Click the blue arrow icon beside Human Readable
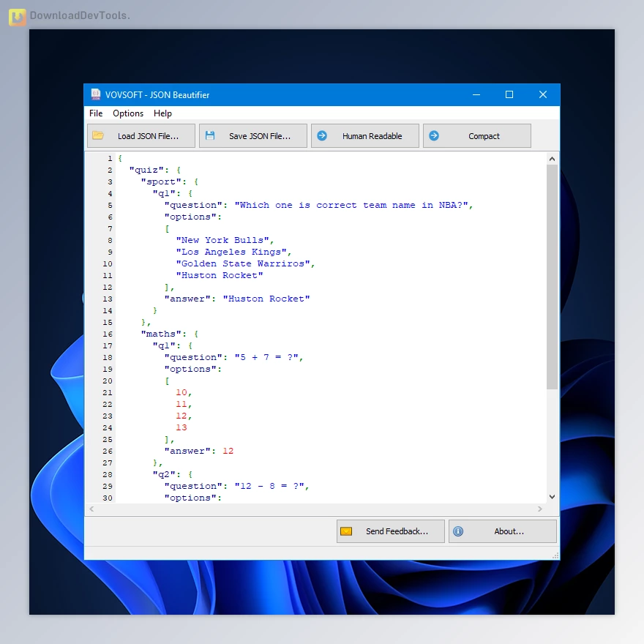This screenshot has height=644, width=644. click(x=322, y=135)
